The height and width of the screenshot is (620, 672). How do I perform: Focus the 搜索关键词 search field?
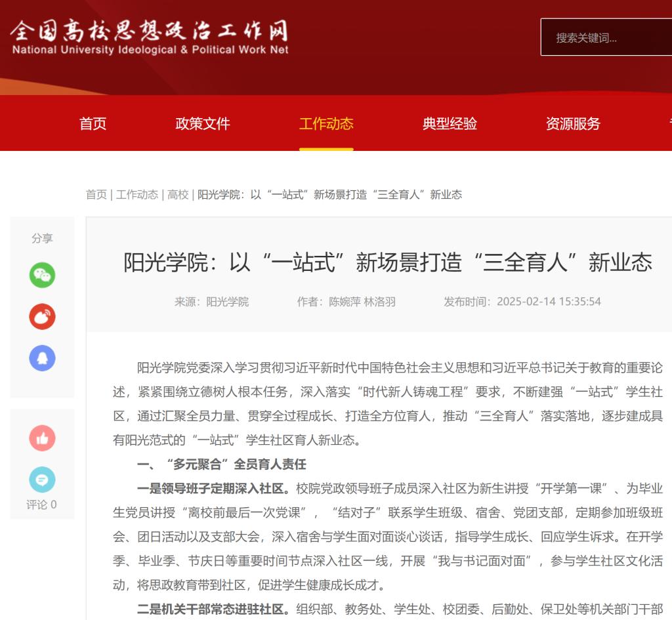coord(606,37)
